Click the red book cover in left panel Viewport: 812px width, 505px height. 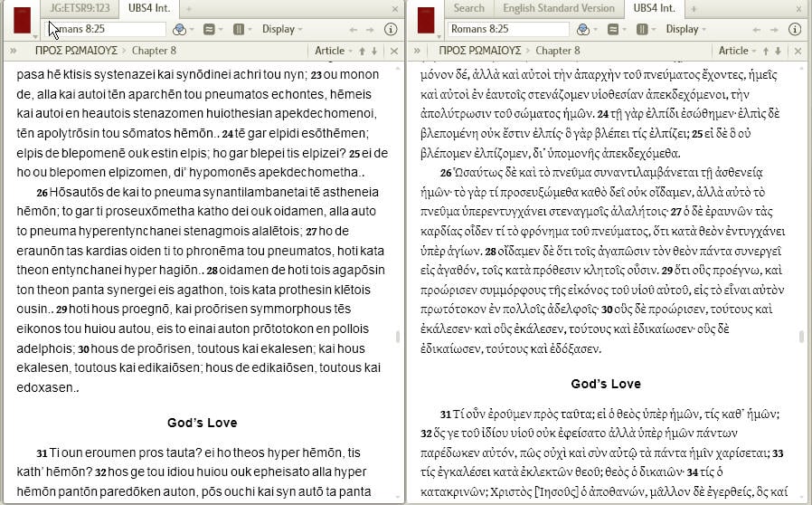click(x=22, y=20)
